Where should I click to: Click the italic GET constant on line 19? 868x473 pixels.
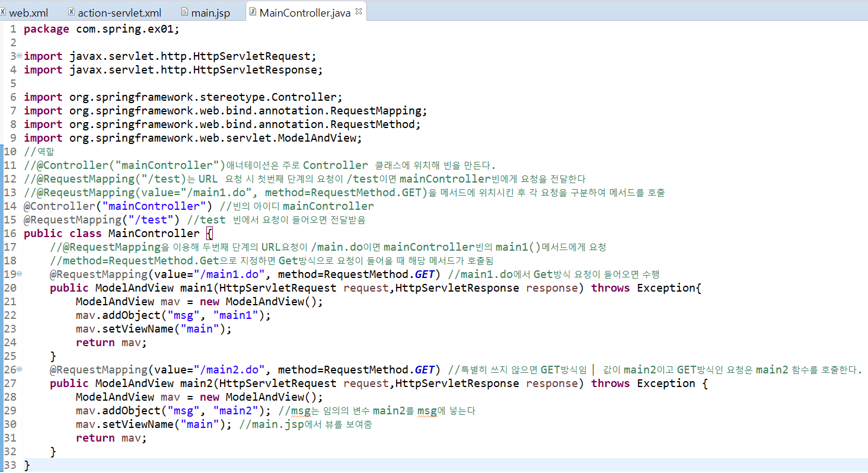425,274
